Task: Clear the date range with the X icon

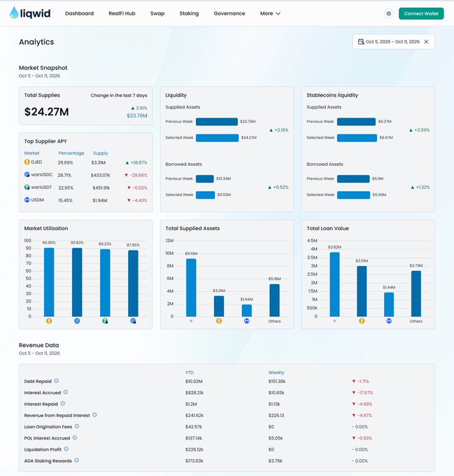Action: coord(426,42)
